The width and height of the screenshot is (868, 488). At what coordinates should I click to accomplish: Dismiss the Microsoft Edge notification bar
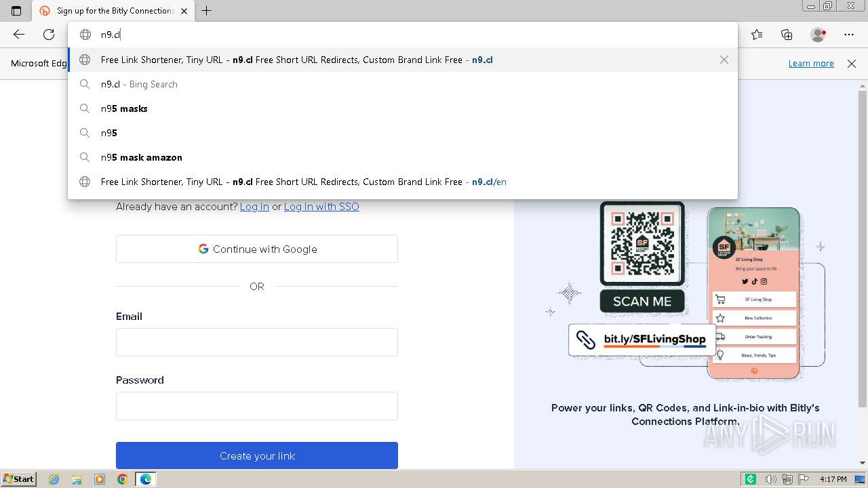point(852,63)
